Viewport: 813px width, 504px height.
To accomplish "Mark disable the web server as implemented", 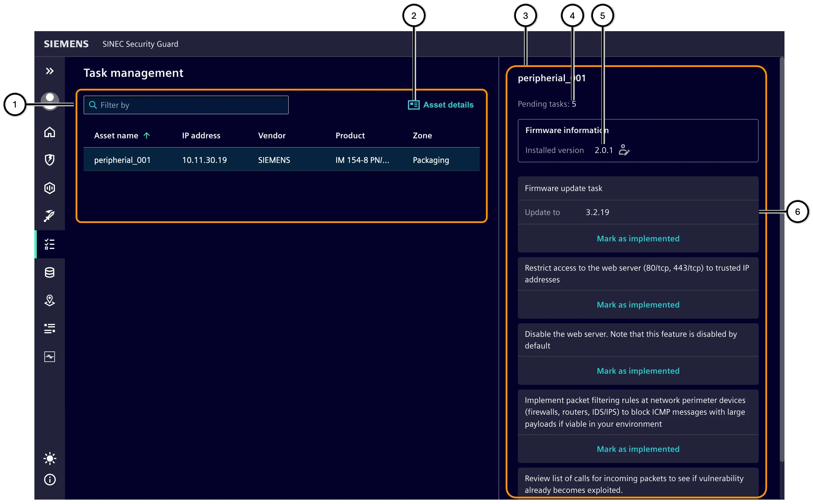I will [x=638, y=371].
